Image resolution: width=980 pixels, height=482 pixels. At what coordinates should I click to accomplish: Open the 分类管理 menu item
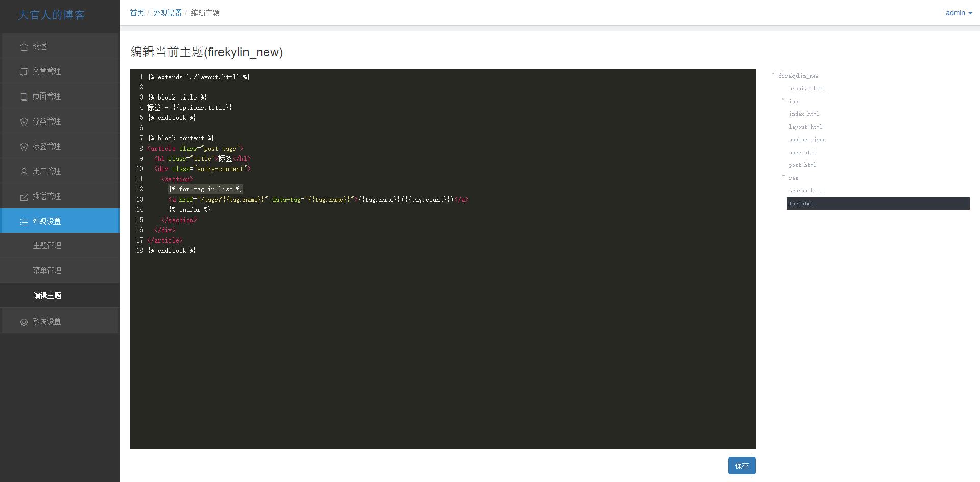[60, 121]
